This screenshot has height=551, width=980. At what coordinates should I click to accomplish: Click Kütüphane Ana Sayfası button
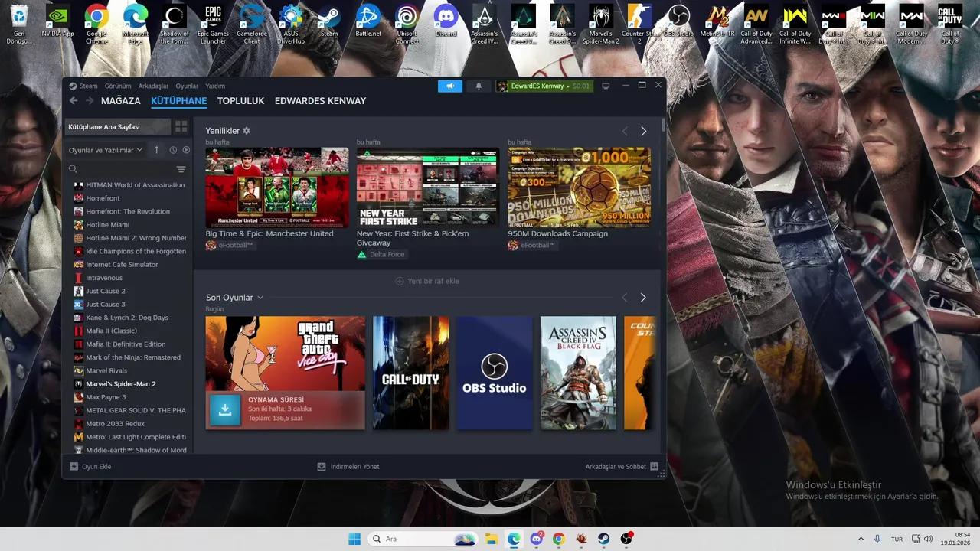[117, 126]
